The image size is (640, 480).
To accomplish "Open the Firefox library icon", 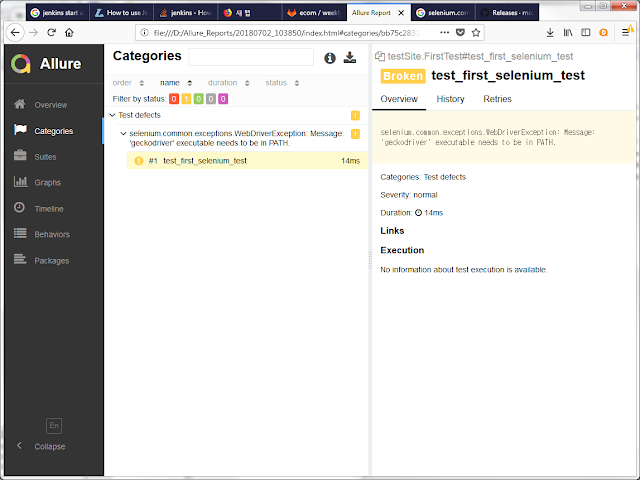I will pos(568,33).
